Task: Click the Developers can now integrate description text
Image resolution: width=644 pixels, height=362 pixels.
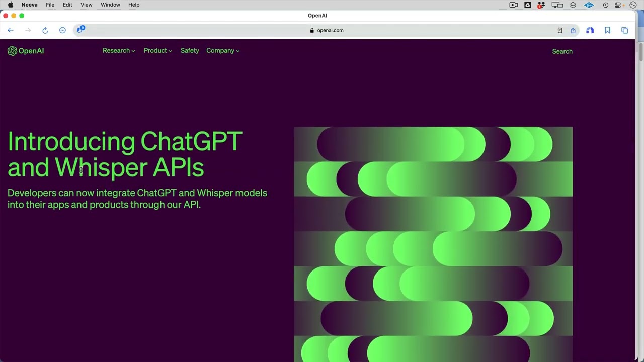Action: (x=137, y=199)
